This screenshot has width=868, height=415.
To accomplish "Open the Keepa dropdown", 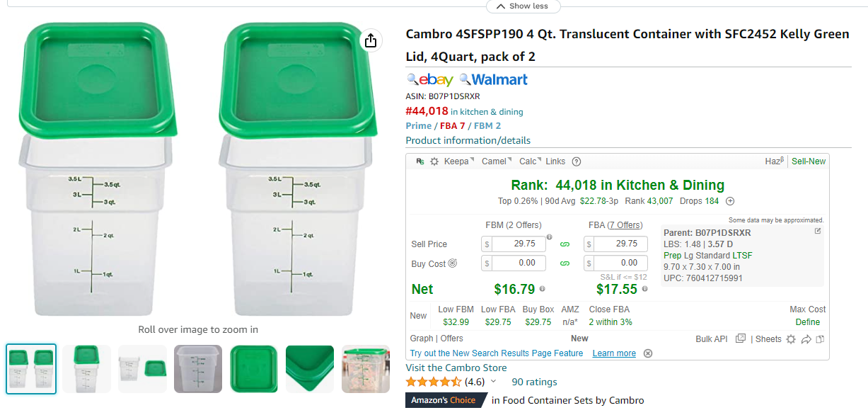I will (x=458, y=161).
